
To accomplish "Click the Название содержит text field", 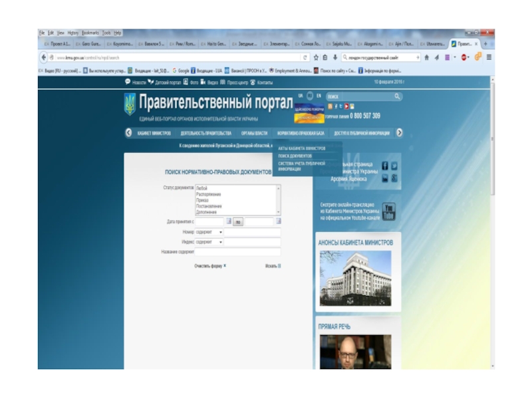I will [238, 252].
